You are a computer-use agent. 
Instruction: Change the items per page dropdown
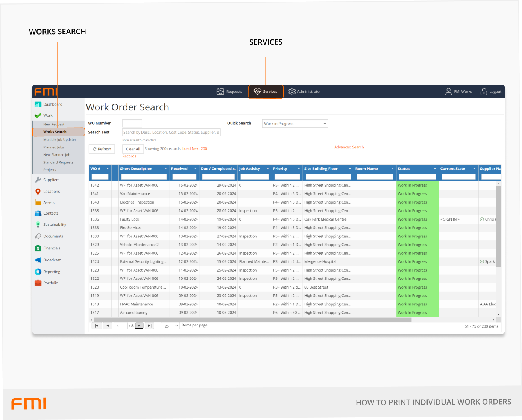point(171,326)
